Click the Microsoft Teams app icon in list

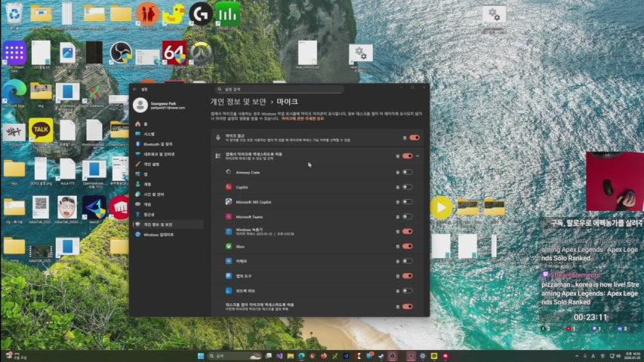coord(229,216)
